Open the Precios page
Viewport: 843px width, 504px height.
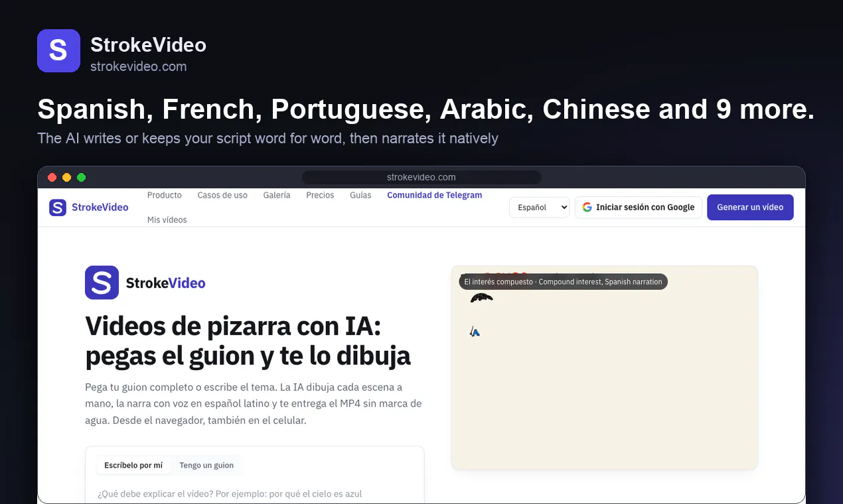pos(320,195)
